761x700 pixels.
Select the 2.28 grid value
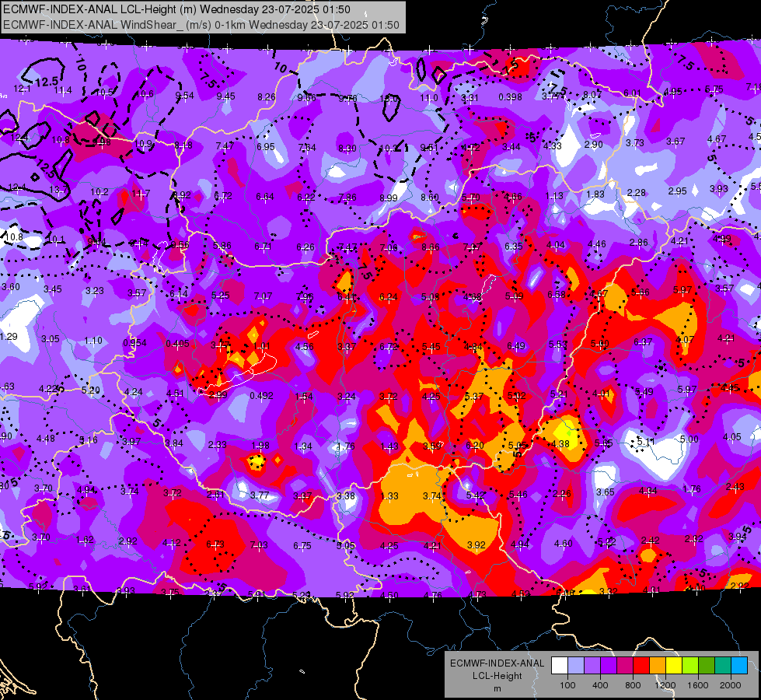[636, 193]
